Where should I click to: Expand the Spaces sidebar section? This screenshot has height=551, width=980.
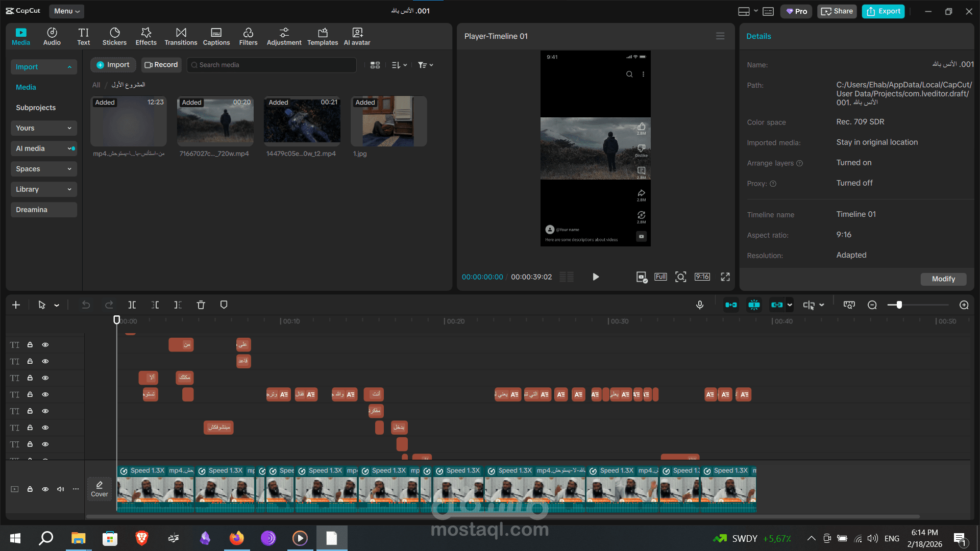43,169
